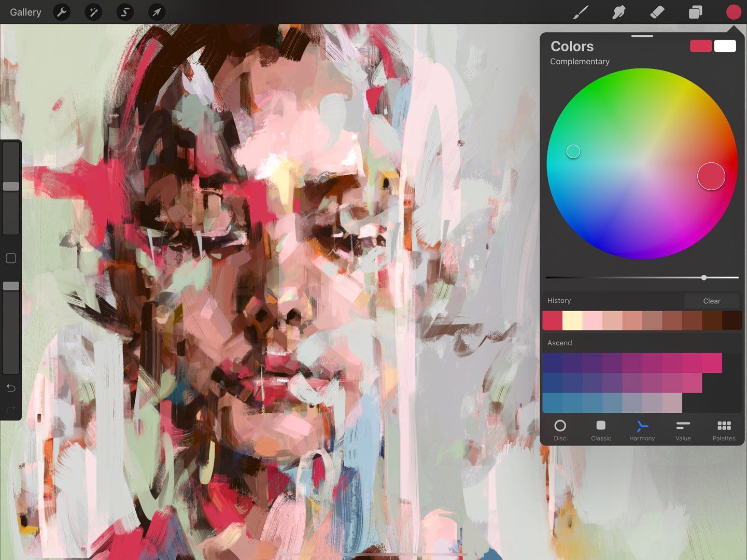Collapse the Colors panel via its drag handle
Screen dimensions: 747x560
click(642, 36)
